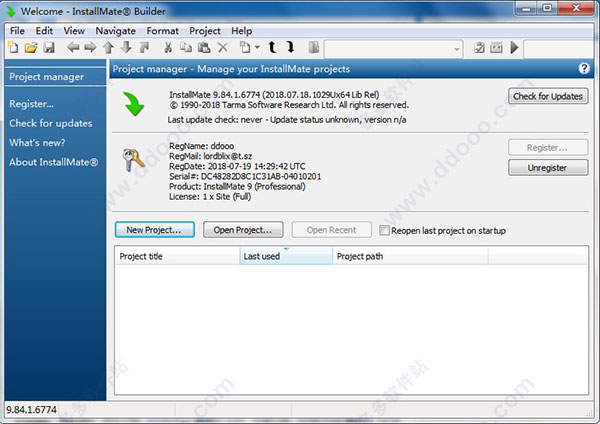
Task: Sort by Project path column header
Action: coord(411,256)
